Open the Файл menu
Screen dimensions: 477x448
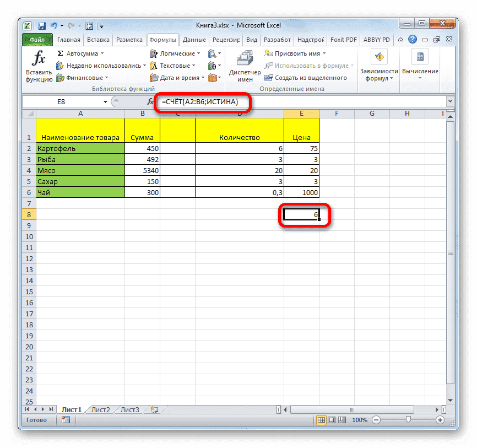39,39
